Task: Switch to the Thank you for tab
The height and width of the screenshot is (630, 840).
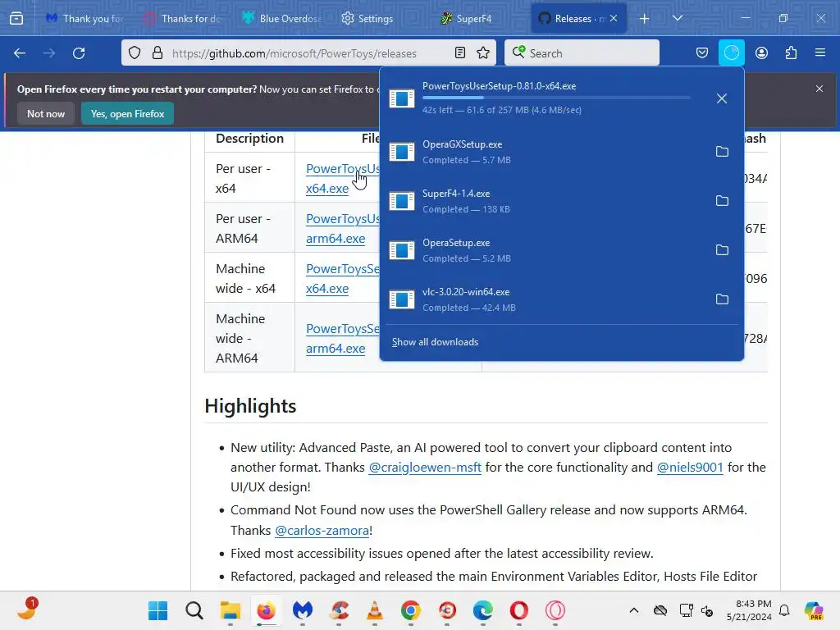Action: point(84,19)
